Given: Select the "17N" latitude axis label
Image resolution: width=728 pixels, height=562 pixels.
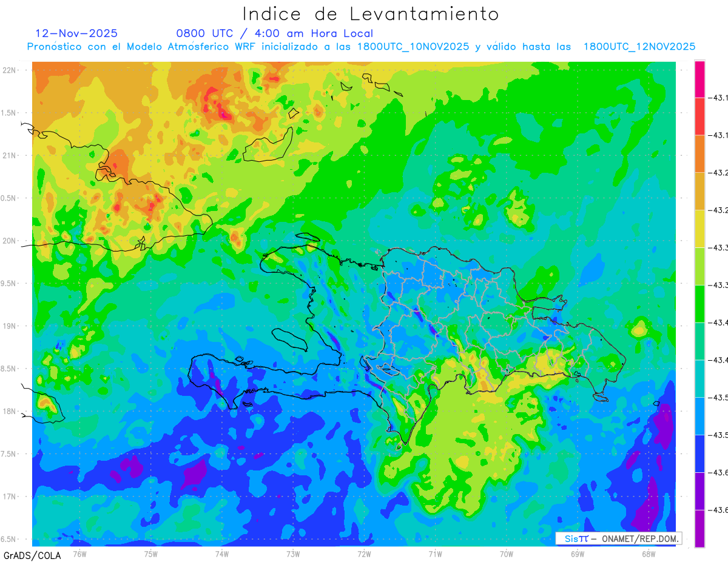Looking at the screenshot, I should (x=10, y=497).
